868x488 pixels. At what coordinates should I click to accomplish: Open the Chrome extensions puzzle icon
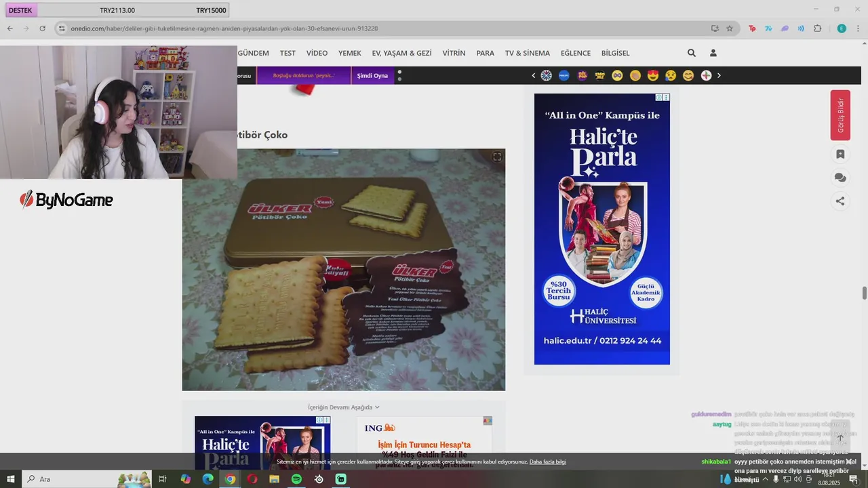pos(817,28)
